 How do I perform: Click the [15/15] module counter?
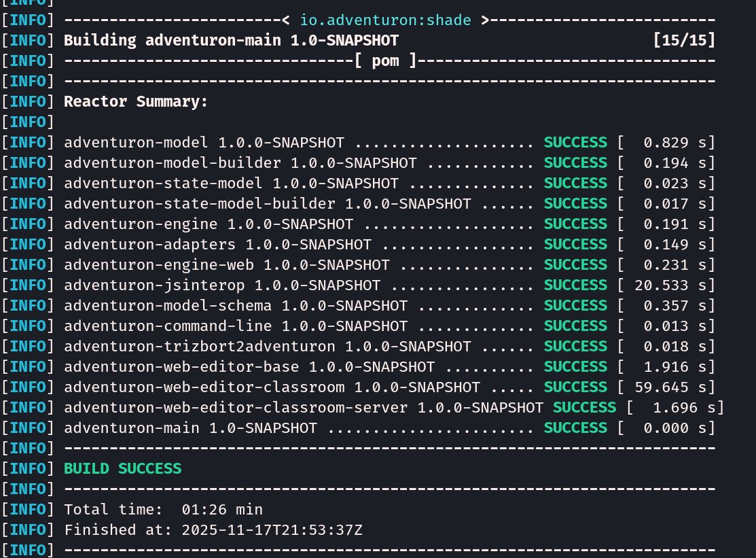(x=684, y=40)
